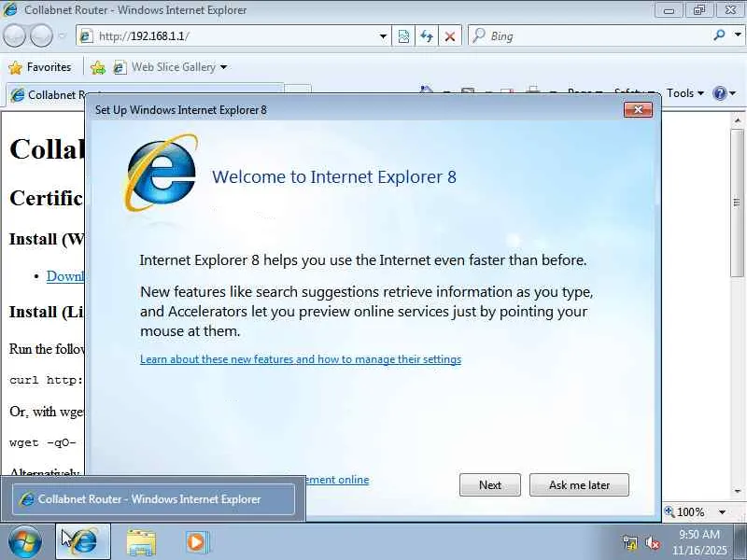Click the address bar showing 192.168.1.1

pyautogui.click(x=233, y=36)
